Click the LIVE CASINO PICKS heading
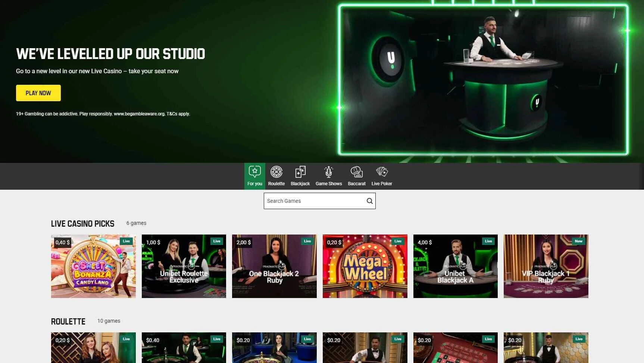This screenshot has width=644, height=363. coord(82,224)
